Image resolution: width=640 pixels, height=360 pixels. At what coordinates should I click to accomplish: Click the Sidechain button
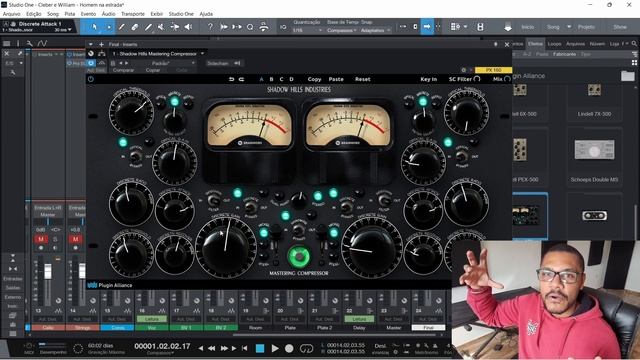[x=224, y=63]
